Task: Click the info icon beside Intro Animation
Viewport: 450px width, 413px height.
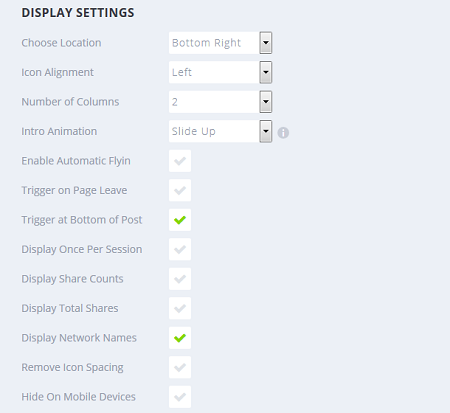Action: (283, 133)
